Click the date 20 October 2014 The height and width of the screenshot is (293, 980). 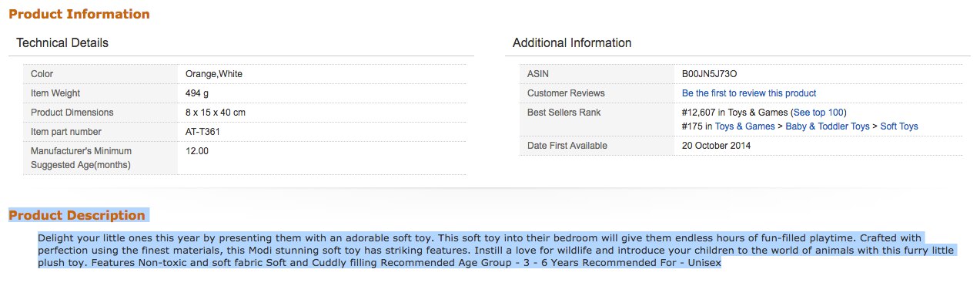point(717,146)
